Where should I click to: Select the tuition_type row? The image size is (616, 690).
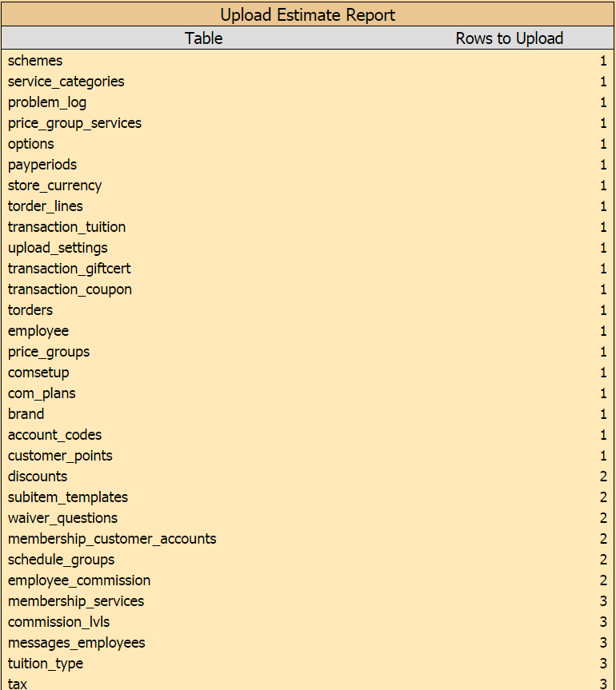pos(308,664)
